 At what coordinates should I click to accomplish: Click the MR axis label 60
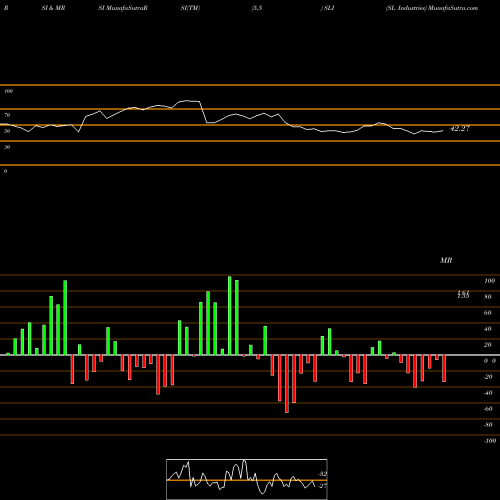tap(488, 313)
